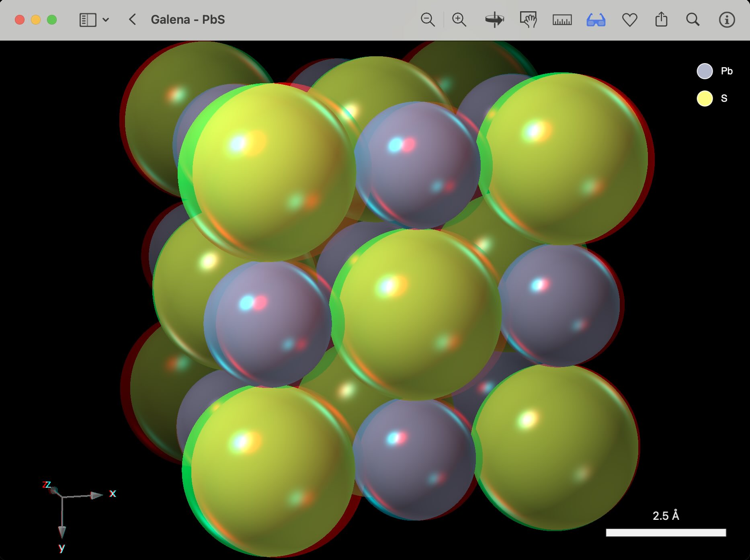Expand the sidebar options chevron
This screenshot has height=560, width=750.
tap(106, 20)
